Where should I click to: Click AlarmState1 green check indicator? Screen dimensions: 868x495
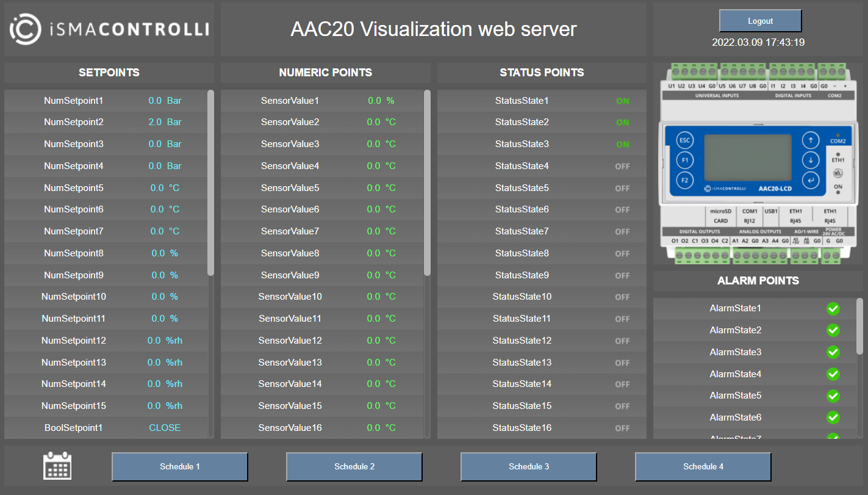tap(833, 309)
